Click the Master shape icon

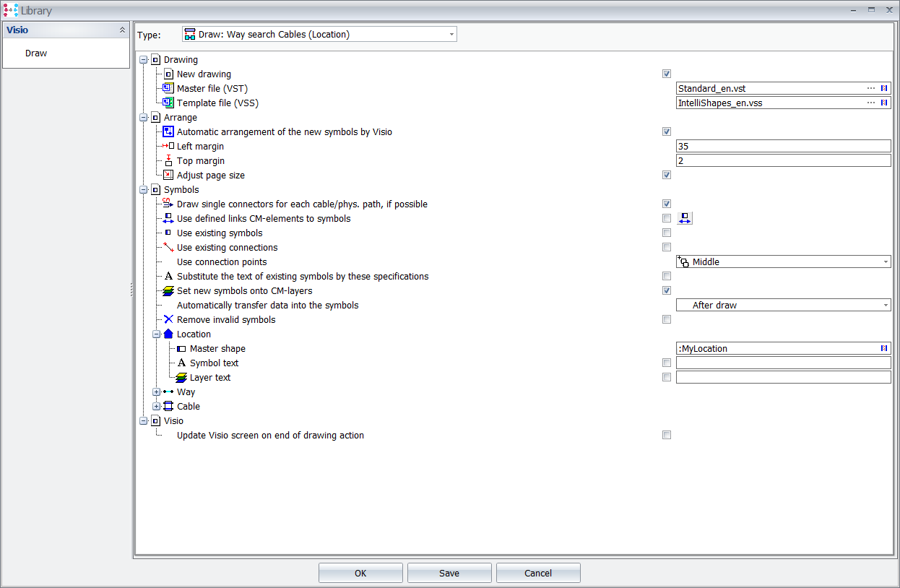coord(181,348)
